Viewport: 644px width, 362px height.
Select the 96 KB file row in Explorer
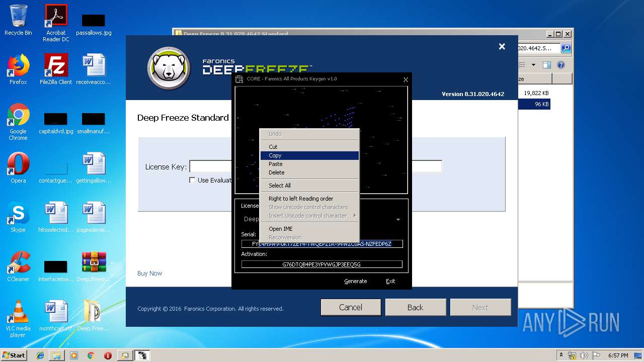[x=534, y=104]
